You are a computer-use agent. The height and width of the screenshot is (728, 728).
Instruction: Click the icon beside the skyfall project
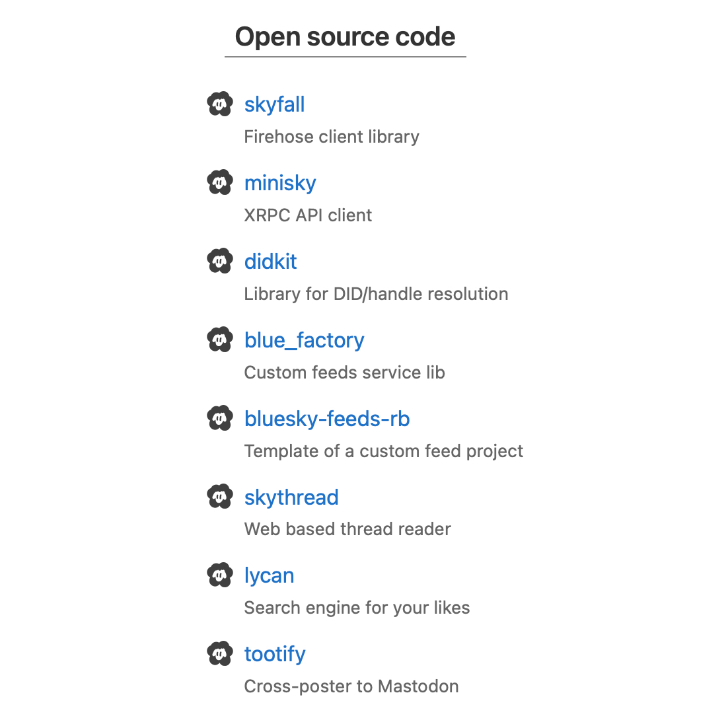click(x=220, y=104)
